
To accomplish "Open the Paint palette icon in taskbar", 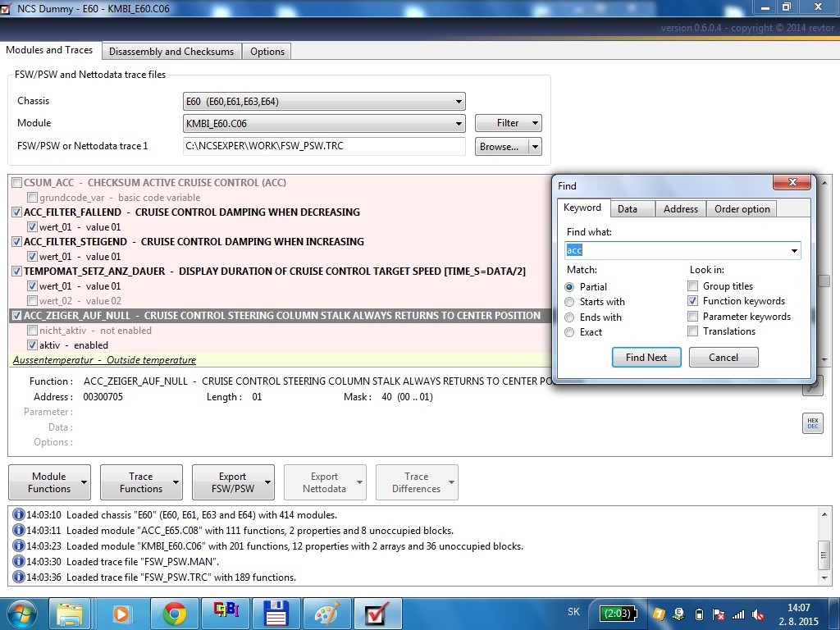I will [x=326, y=613].
